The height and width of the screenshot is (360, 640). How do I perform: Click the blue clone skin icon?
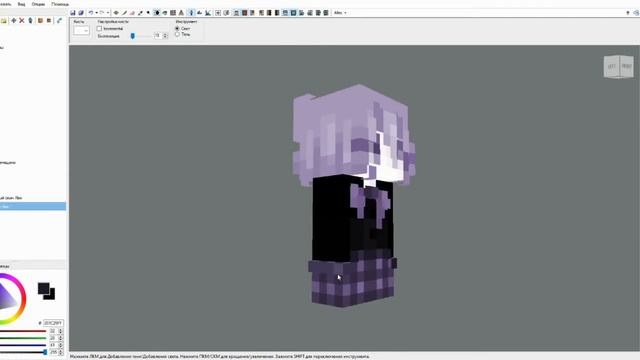click(x=30, y=20)
